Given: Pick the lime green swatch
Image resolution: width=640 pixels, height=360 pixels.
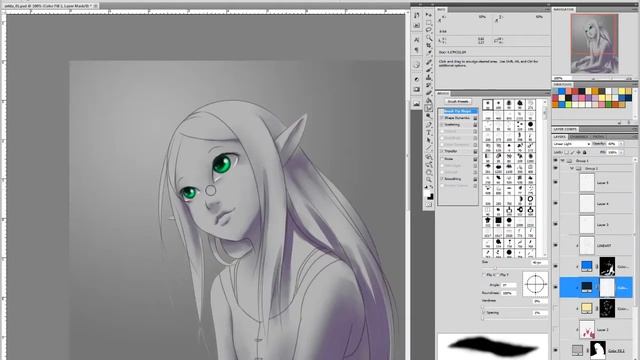Looking at the screenshot, I should tap(568, 105).
